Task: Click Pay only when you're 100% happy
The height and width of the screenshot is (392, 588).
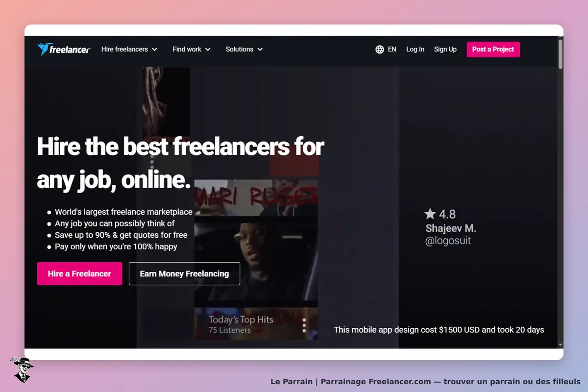Action: [x=116, y=246]
